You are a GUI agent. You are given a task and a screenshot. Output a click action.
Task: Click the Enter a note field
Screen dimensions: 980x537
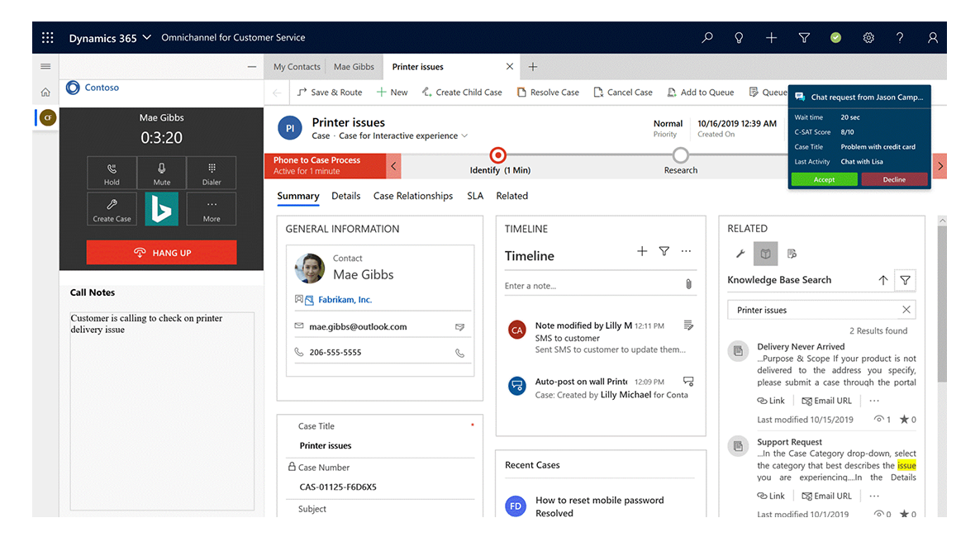click(x=591, y=286)
